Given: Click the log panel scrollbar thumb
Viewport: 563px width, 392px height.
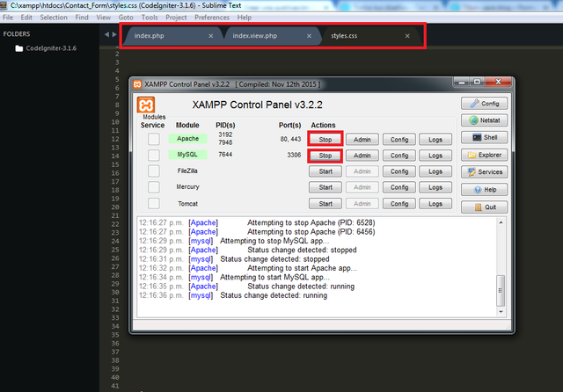Looking at the screenshot, I should tap(501, 291).
